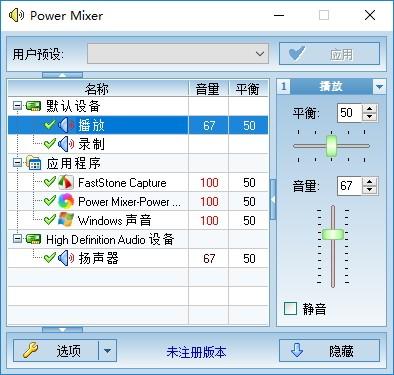Click the blue down arrow icon on 隐藏
The image size is (394, 375).
[297, 351]
